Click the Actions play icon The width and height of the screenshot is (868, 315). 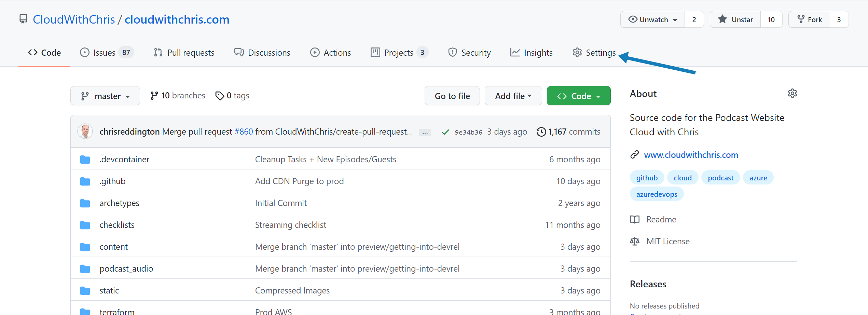pyautogui.click(x=315, y=52)
